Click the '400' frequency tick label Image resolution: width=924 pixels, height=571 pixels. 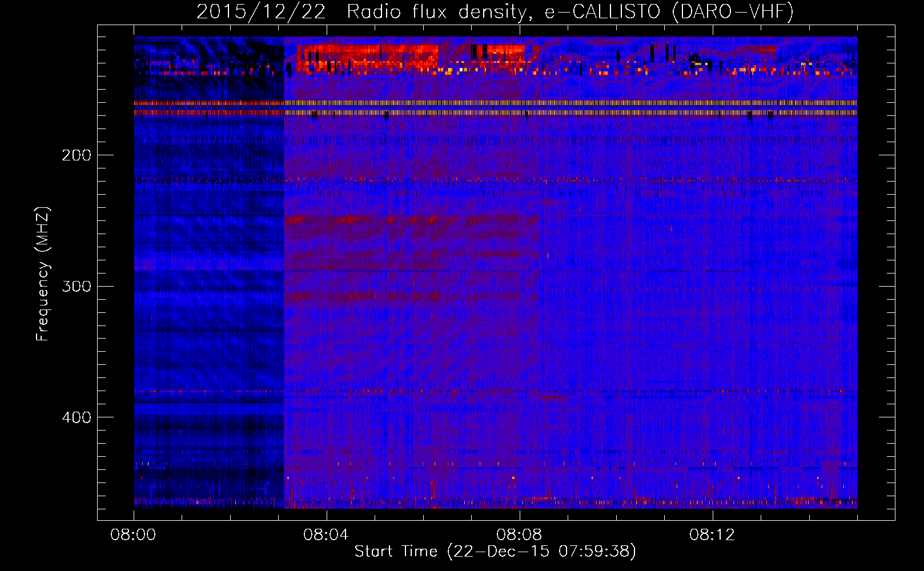[77, 417]
